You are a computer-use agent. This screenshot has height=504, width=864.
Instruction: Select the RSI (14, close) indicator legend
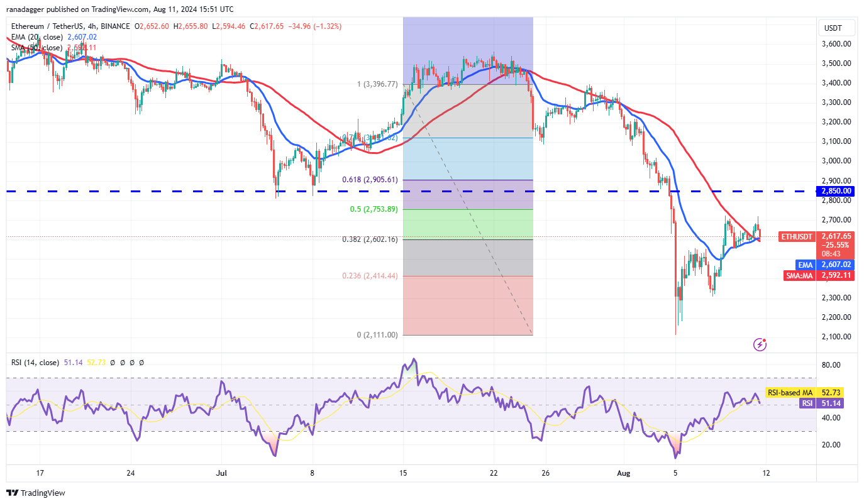coord(35,363)
